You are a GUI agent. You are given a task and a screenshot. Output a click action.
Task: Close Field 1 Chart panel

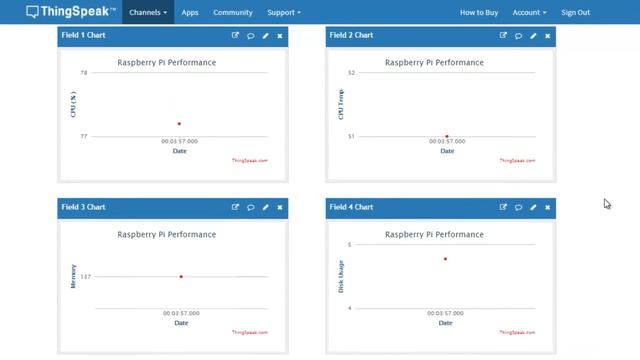coord(280,36)
